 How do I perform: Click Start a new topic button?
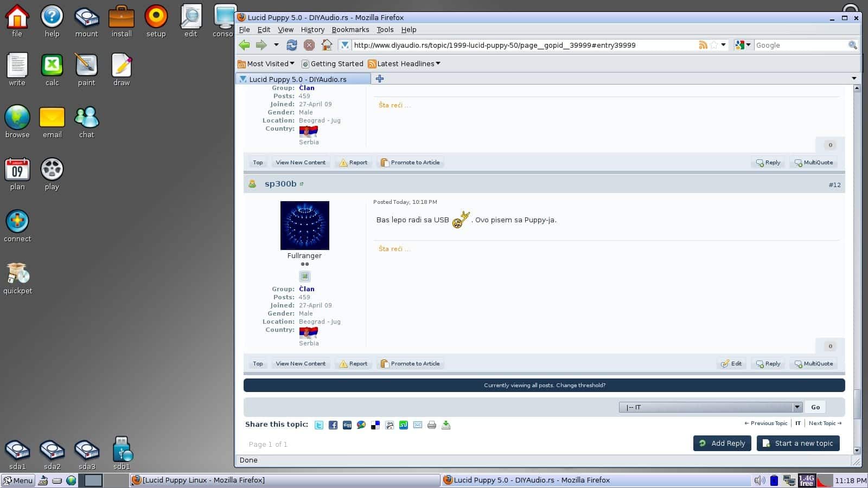tap(798, 444)
